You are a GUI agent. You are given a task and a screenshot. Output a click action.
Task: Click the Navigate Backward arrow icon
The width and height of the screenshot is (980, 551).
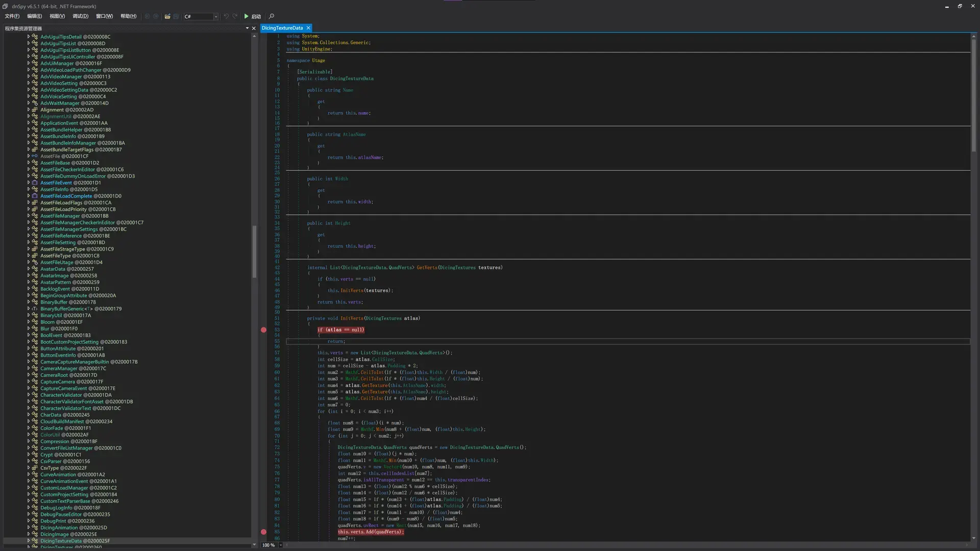(147, 16)
